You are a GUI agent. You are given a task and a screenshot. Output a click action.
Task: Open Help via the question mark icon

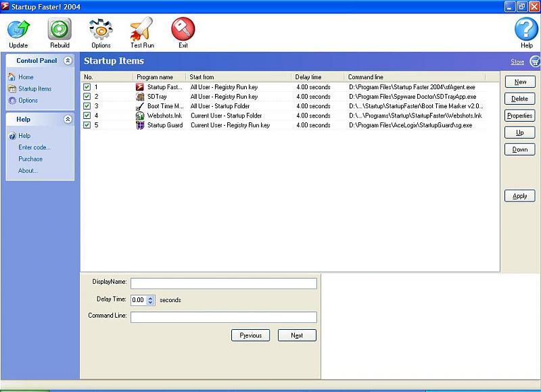(526, 29)
